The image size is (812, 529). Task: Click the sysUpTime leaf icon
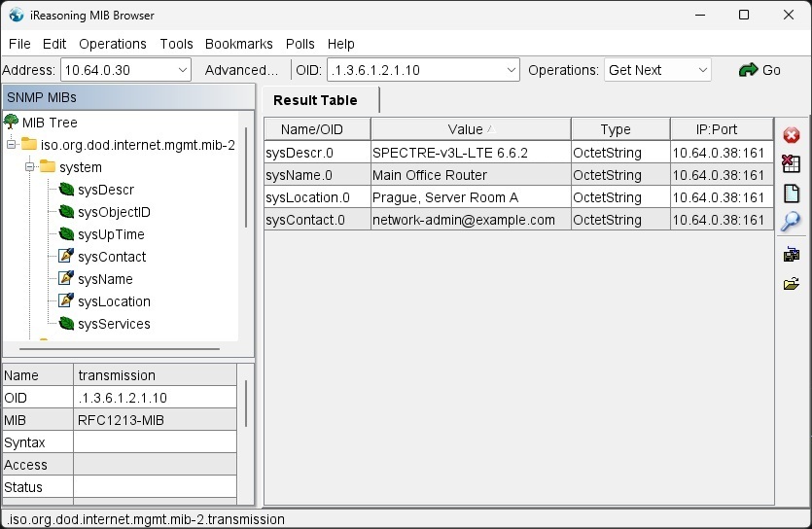66,234
